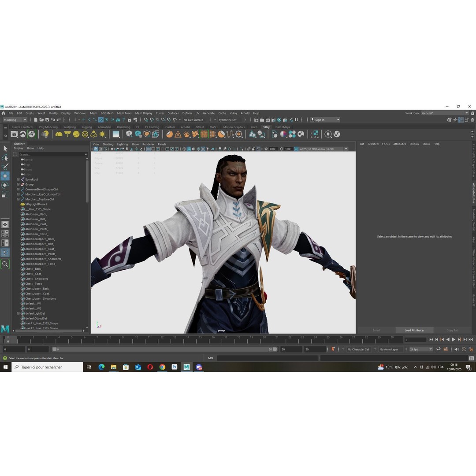The image size is (476, 476).
Task: Click the No Anim Layer button
Action: coord(389,350)
